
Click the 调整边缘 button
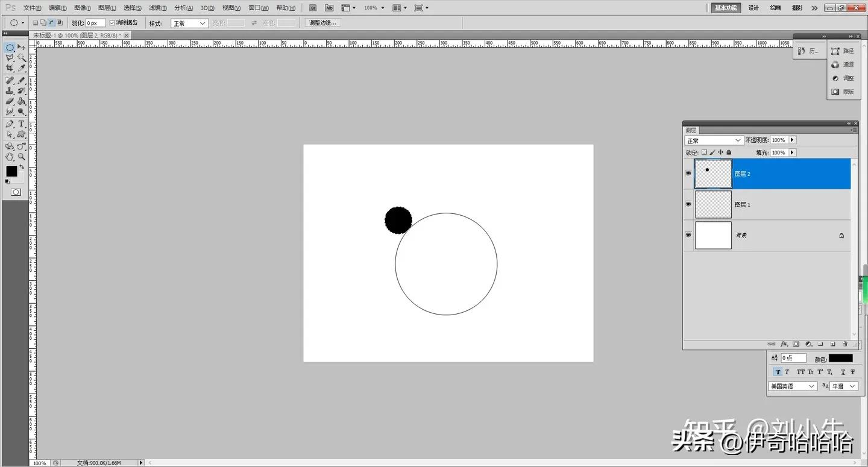click(324, 23)
